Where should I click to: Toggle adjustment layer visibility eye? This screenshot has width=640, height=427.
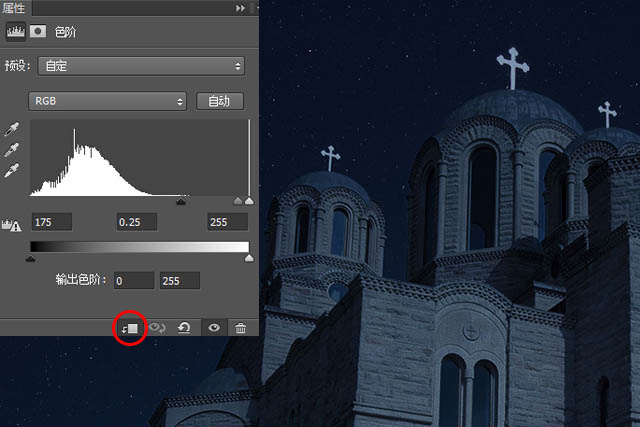[213, 327]
